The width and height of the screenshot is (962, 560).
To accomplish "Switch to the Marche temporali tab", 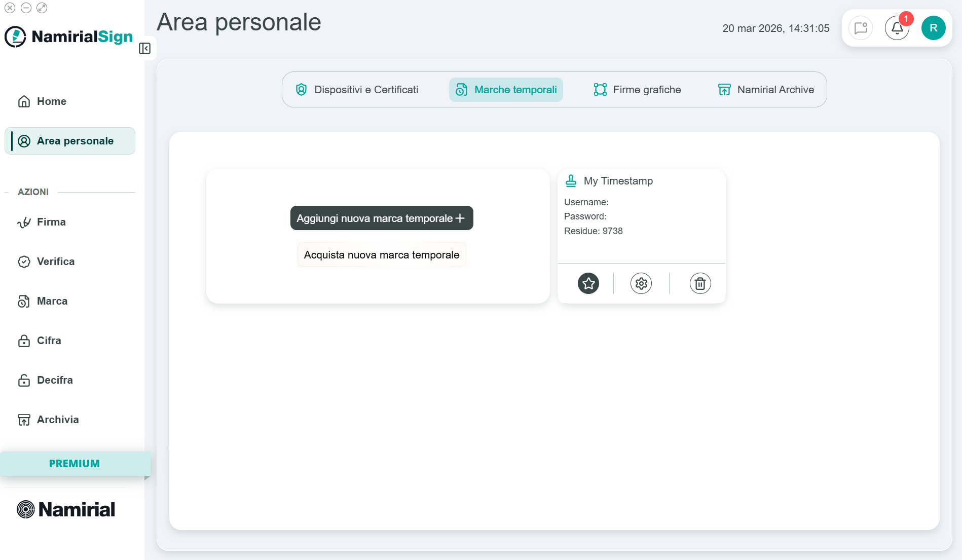I will point(506,90).
